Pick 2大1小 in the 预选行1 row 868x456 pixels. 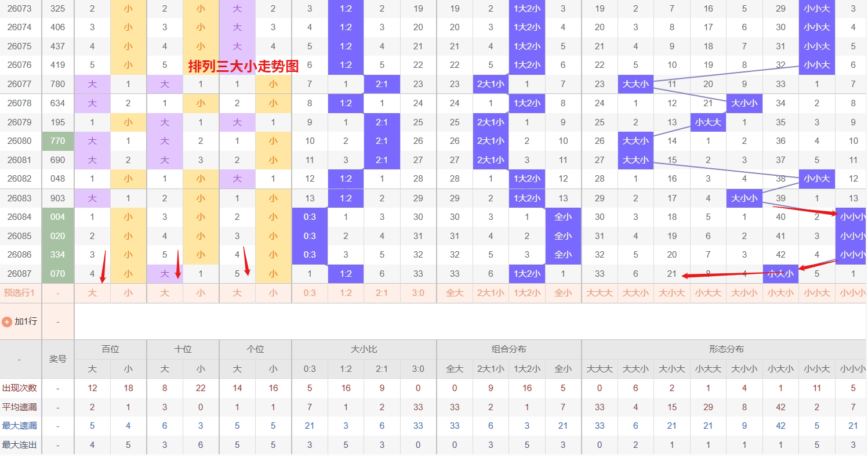tap(491, 293)
